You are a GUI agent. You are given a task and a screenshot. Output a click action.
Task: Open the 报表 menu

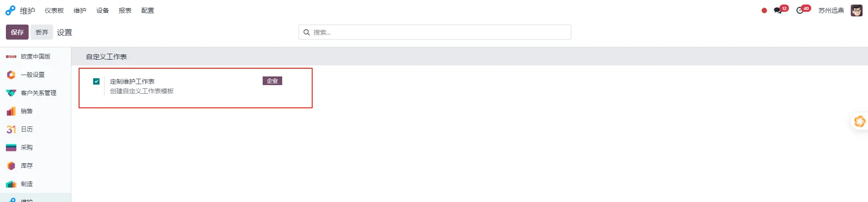coord(125,10)
